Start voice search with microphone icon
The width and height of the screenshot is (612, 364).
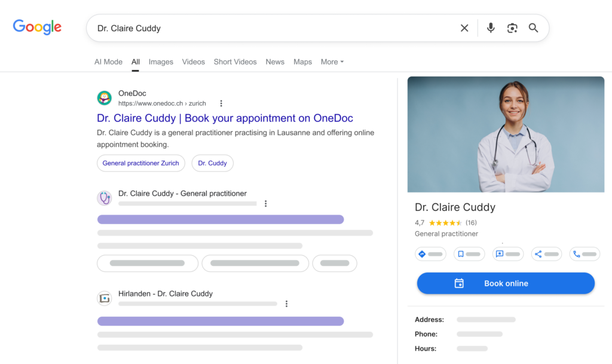click(x=491, y=27)
